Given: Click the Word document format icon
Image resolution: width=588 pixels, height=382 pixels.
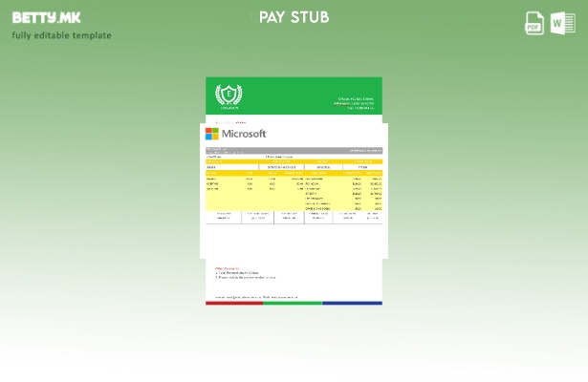Looking at the screenshot, I should [x=561, y=24].
